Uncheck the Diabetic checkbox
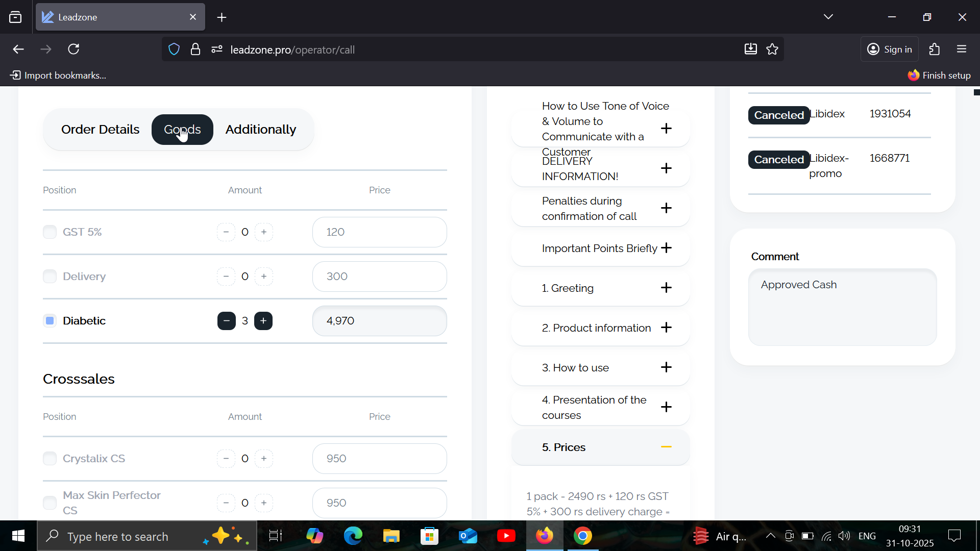The image size is (980, 551). coord(50,321)
